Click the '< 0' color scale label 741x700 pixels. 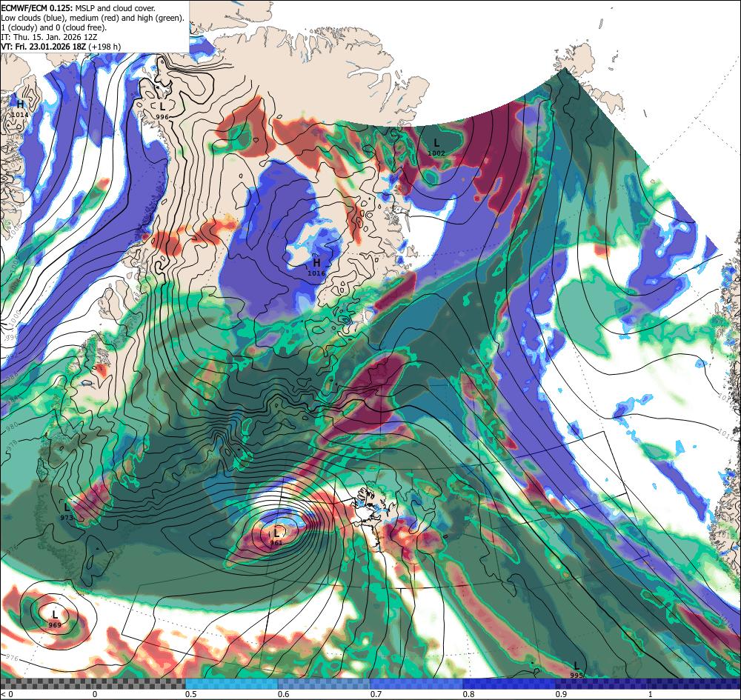pyautogui.click(x=6, y=694)
